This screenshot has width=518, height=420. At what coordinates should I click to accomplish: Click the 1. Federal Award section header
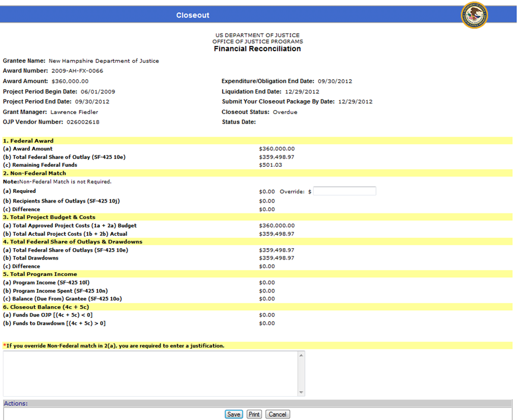coord(28,141)
